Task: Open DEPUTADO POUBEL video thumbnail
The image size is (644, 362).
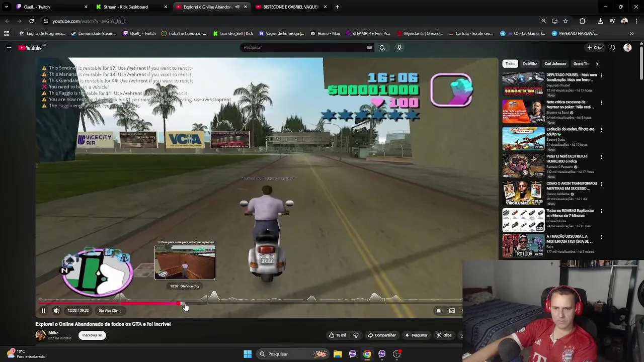Action: click(x=523, y=84)
